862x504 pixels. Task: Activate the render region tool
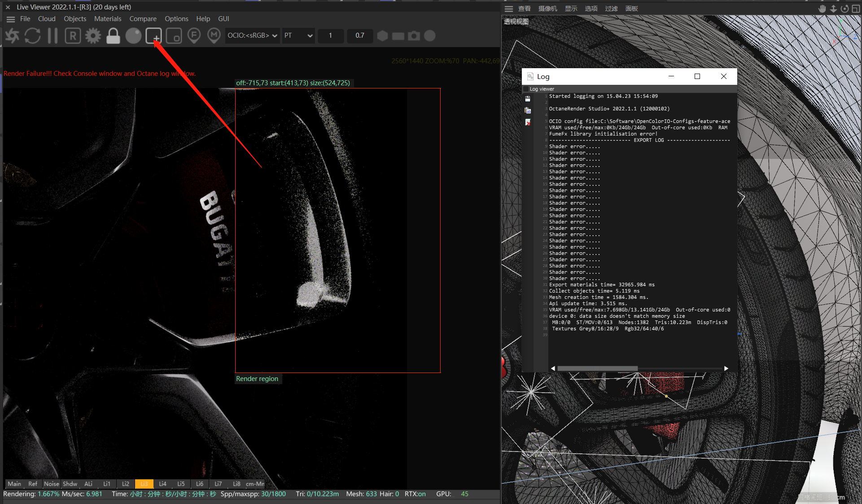click(x=153, y=36)
